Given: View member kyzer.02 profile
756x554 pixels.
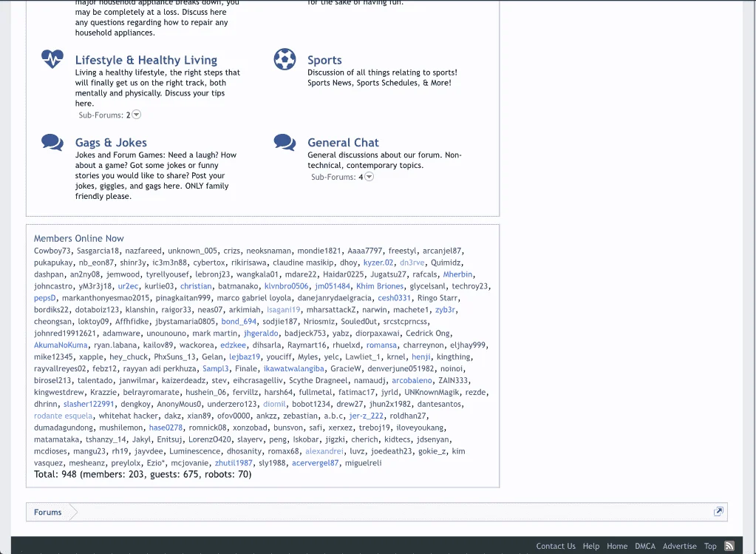Looking at the screenshot, I should coord(378,263).
